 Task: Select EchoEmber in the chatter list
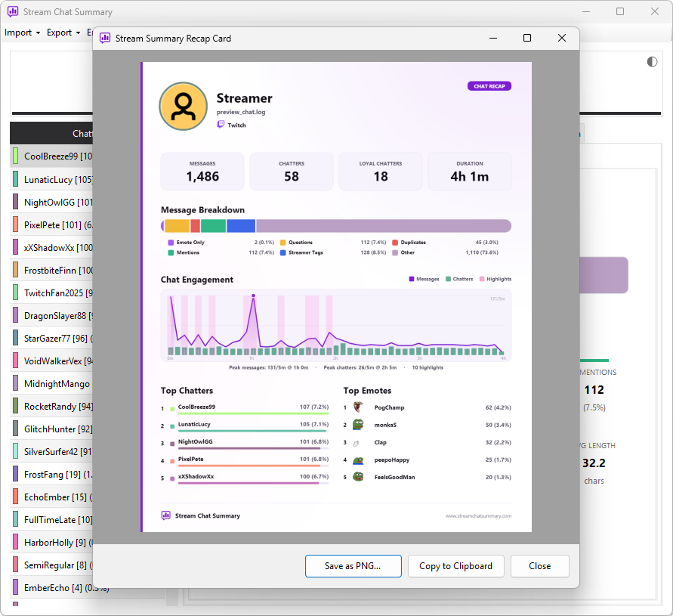tap(51, 497)
